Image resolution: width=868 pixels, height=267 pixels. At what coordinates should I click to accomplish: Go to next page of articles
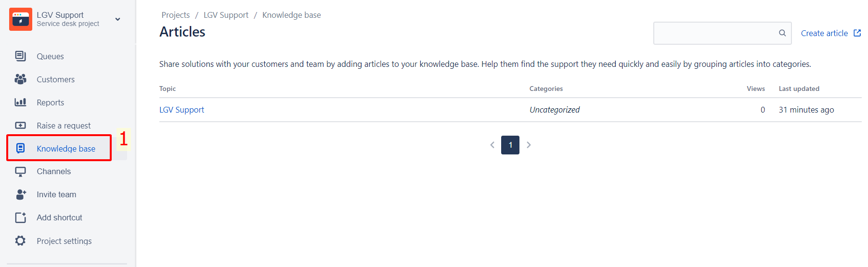point(529,145)
